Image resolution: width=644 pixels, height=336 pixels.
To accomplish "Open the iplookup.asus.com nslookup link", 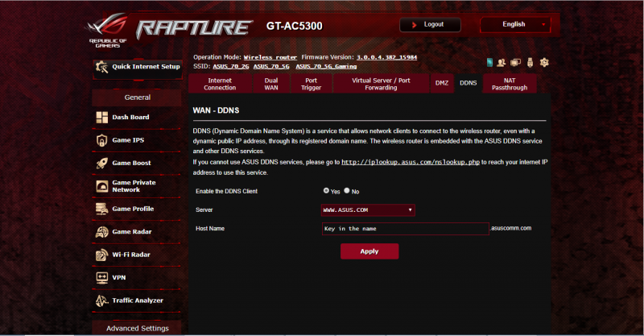I will tap(411, 162).
